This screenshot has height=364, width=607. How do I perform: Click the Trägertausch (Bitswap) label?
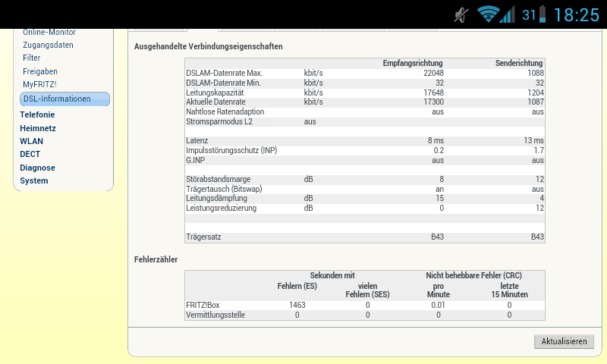pyautogui.click(x=224, y=189)
